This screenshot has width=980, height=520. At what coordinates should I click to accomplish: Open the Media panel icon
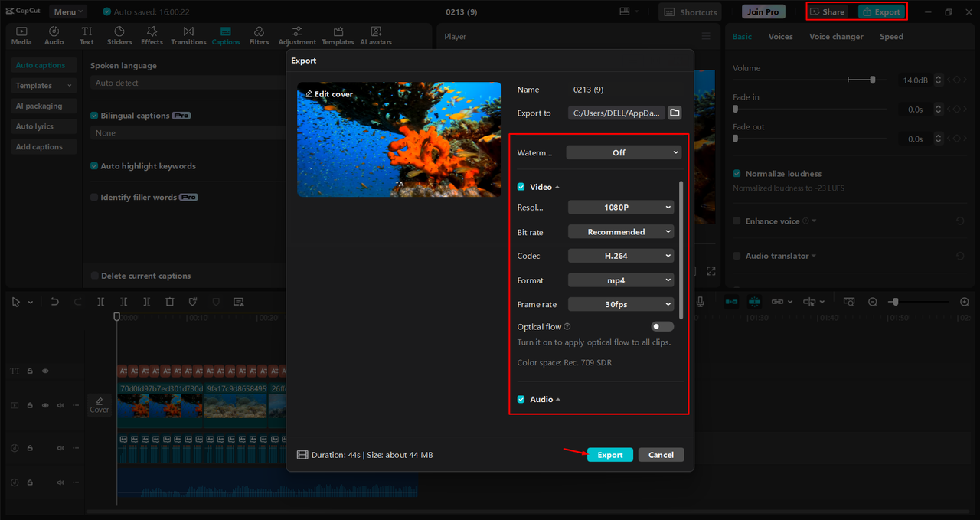pyautogui.click(x=21, y=35)
